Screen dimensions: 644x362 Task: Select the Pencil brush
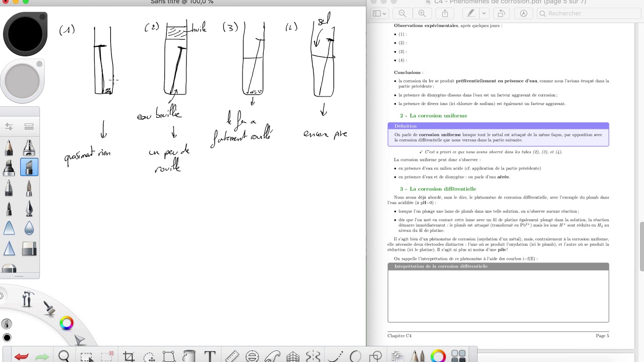[x=9, y=147]
